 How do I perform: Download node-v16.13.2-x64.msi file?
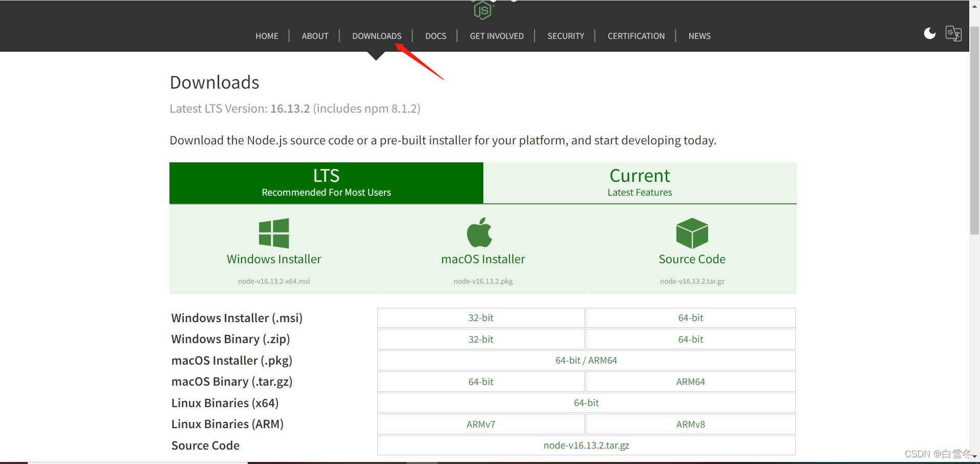tap(274, 281)
